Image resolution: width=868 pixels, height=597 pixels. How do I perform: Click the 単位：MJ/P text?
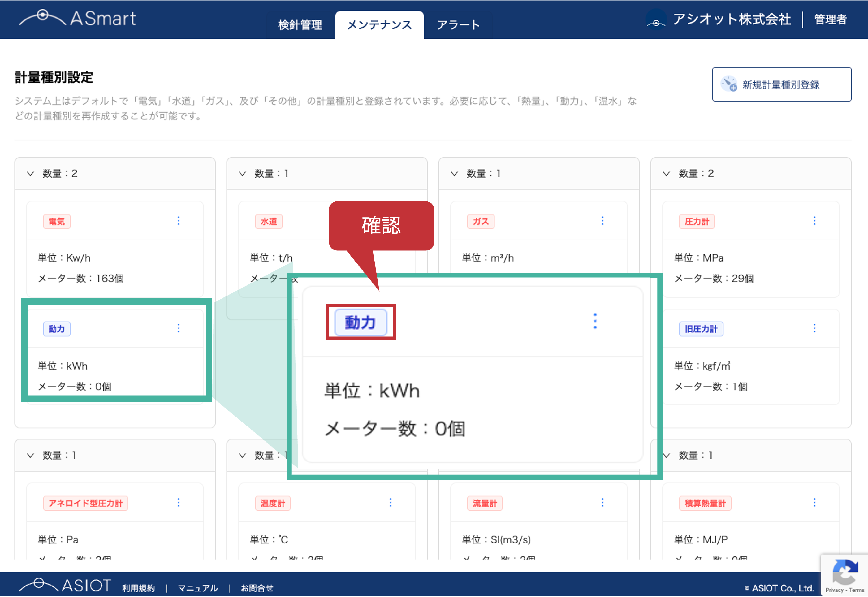pyautogui.click(x=701, y=540)
